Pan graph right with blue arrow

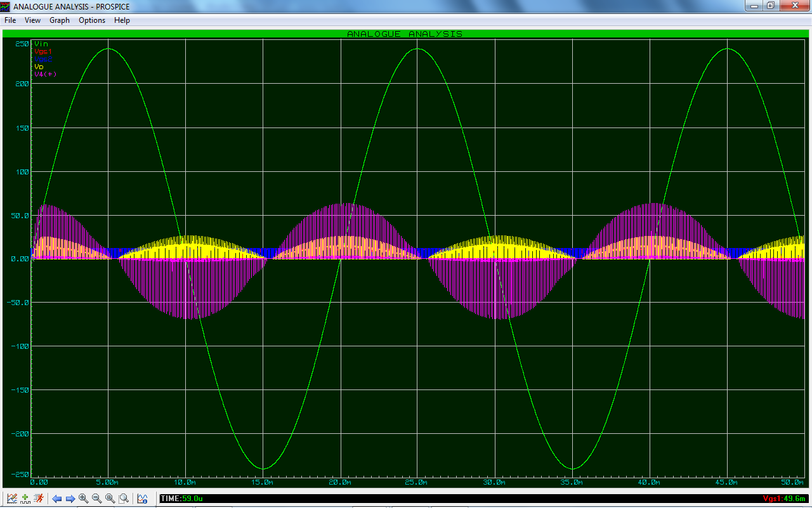point(70,499)
